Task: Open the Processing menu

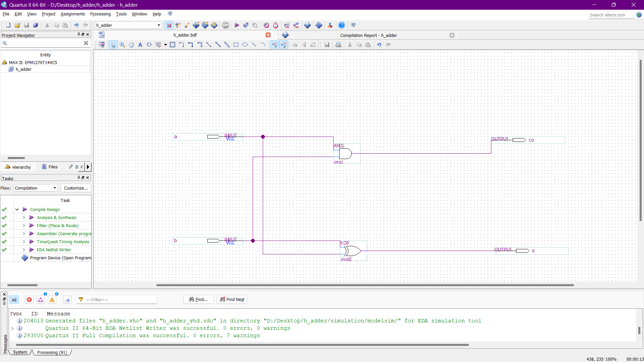Action: point(100,14)
